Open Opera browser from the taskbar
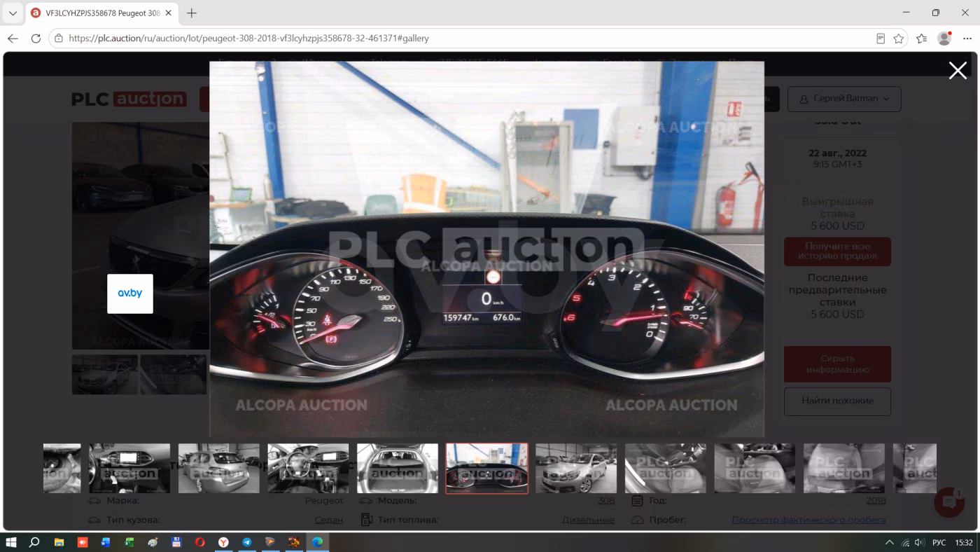The width and height of the screenshot is (980, 552). click(200, 542)
